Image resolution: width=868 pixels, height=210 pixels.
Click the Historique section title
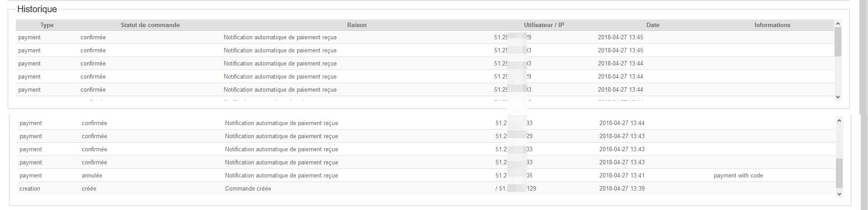pyautogui.click(x=37, y=9)
